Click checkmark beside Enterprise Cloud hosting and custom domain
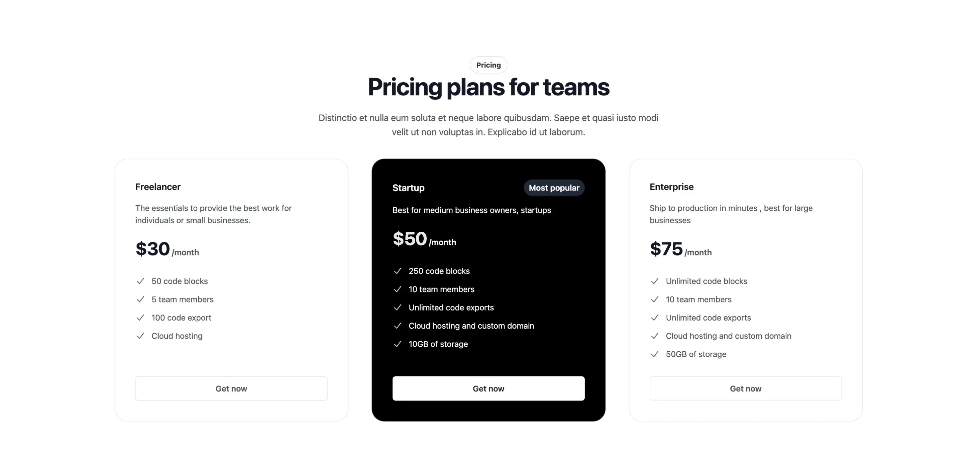980x472 pixels. point(655,336)
